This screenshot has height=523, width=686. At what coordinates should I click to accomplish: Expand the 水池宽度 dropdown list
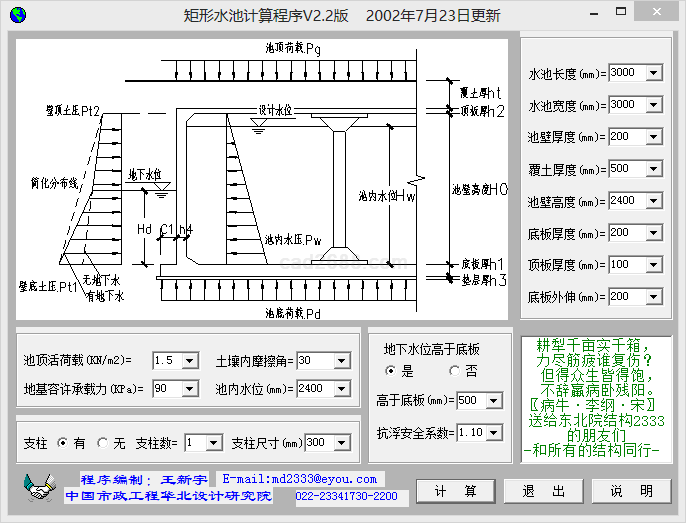pyautogui.click(x=654, y=105)
